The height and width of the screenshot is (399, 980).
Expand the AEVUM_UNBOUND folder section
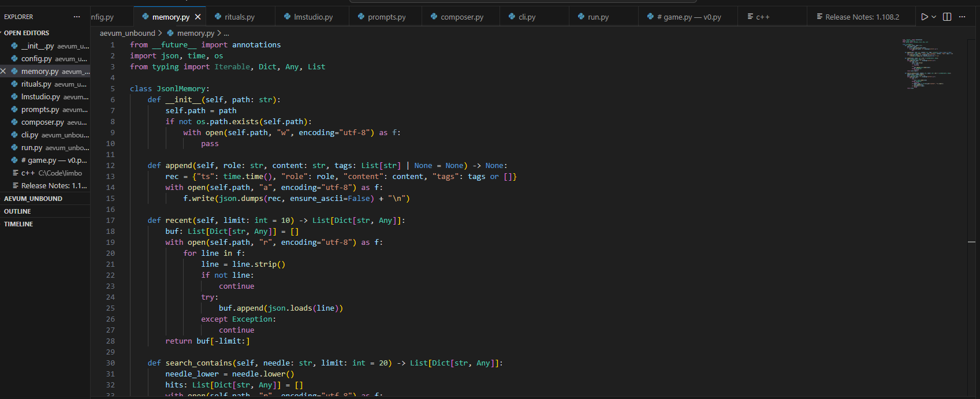[33, 199]
